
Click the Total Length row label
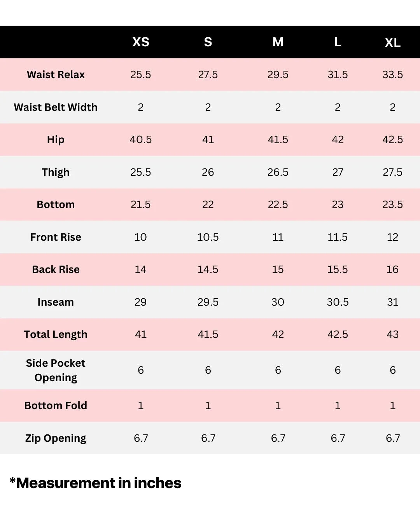point(56,334)
